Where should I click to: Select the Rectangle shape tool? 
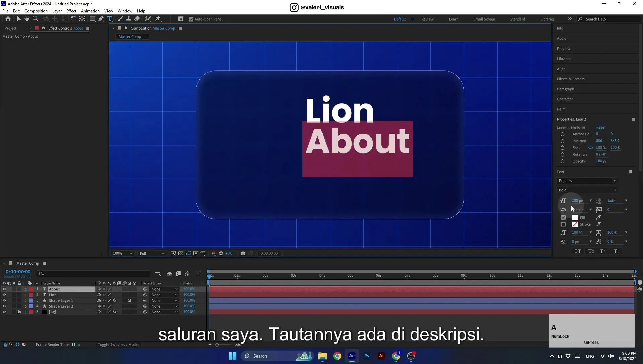tap(93, 19)
